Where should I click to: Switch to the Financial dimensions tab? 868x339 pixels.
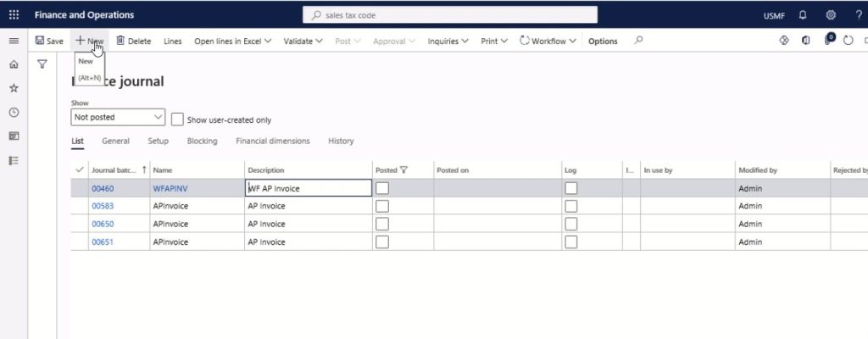(x=273, y=141)
